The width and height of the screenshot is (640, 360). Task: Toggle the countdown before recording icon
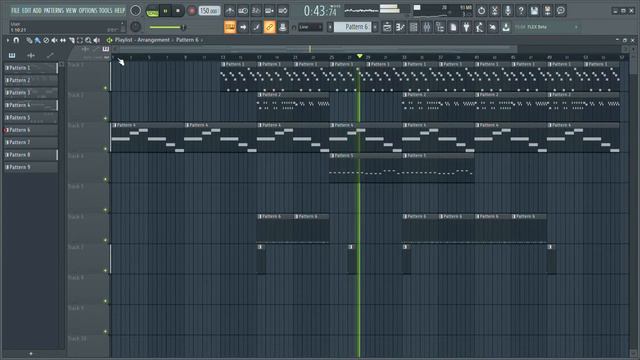256,11
